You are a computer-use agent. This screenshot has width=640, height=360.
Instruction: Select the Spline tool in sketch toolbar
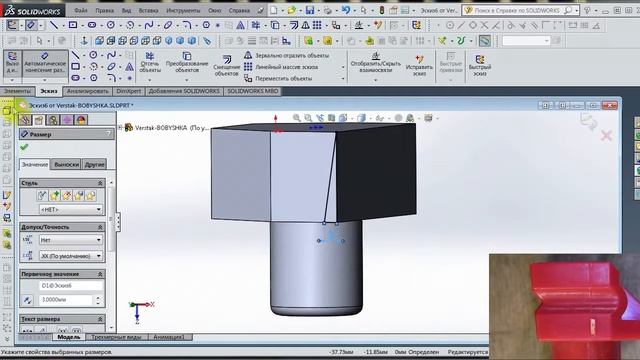(x=149, y=25)
